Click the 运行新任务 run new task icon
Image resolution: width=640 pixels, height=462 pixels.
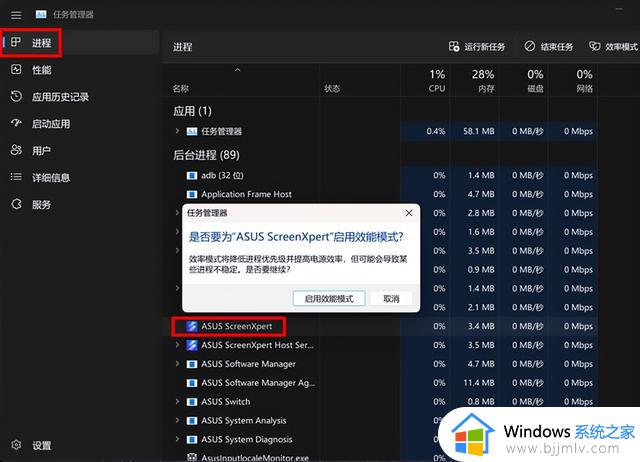[454, 46]
